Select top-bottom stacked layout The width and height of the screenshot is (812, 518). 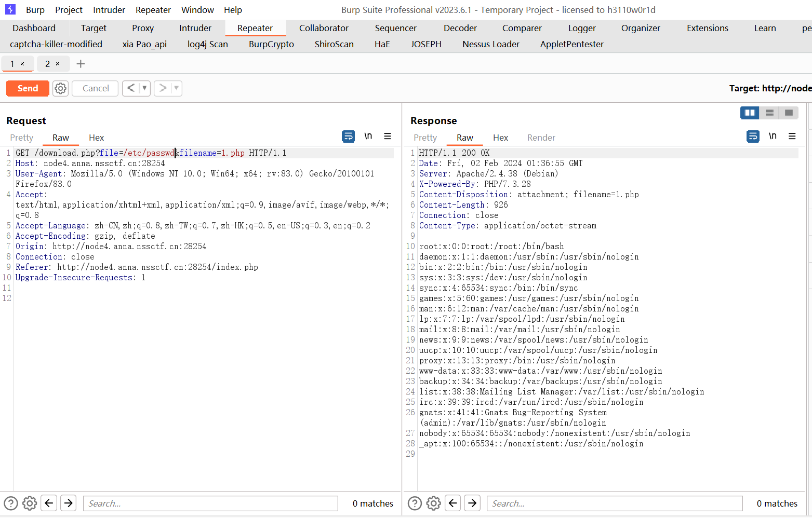click(769, 113)
